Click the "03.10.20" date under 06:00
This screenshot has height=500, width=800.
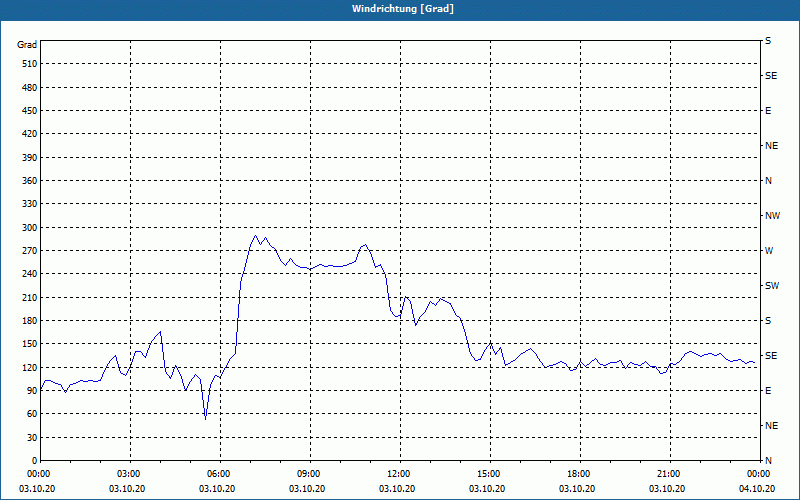217,489
